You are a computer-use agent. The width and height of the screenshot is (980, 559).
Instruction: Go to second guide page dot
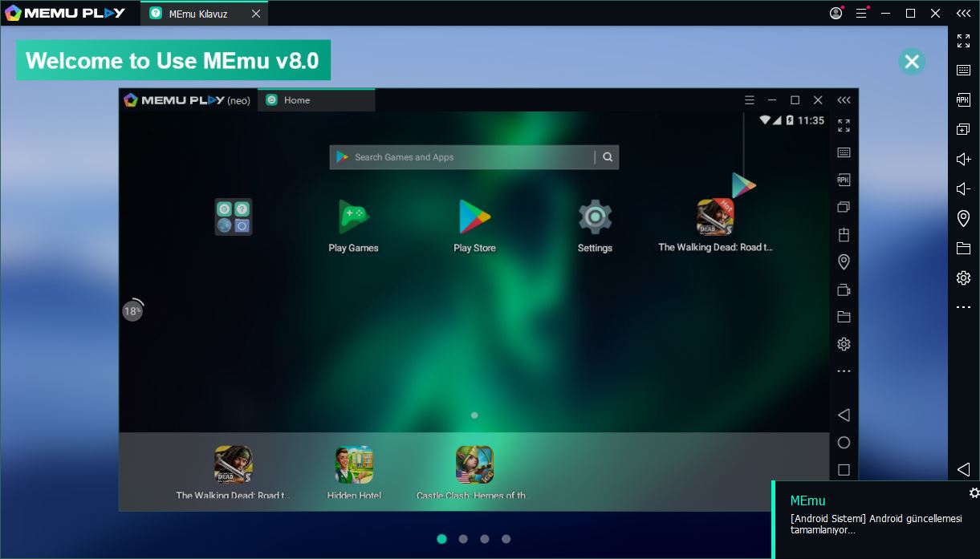point(463,539)
